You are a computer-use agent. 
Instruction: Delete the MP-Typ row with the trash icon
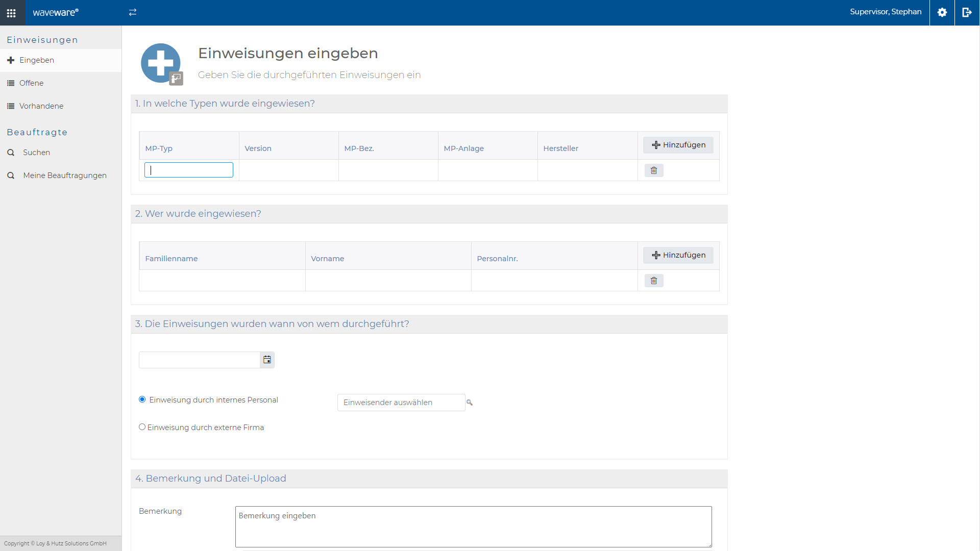click(x=654, y=170)
